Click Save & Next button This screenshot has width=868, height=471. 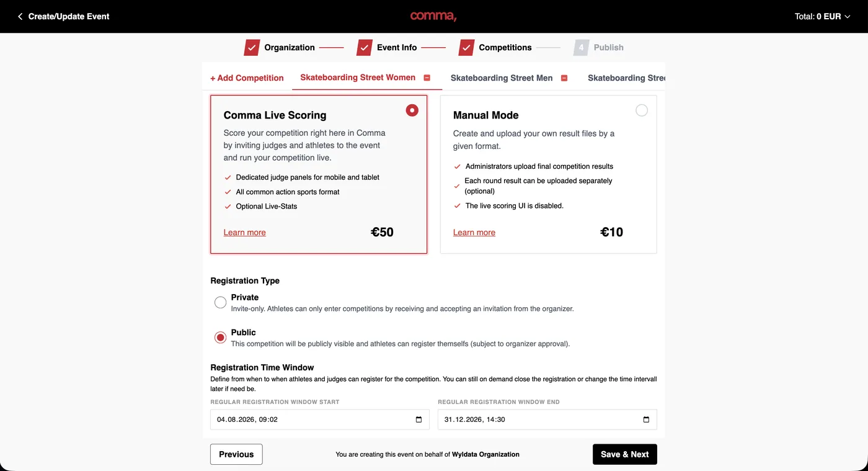pos(624,454)
